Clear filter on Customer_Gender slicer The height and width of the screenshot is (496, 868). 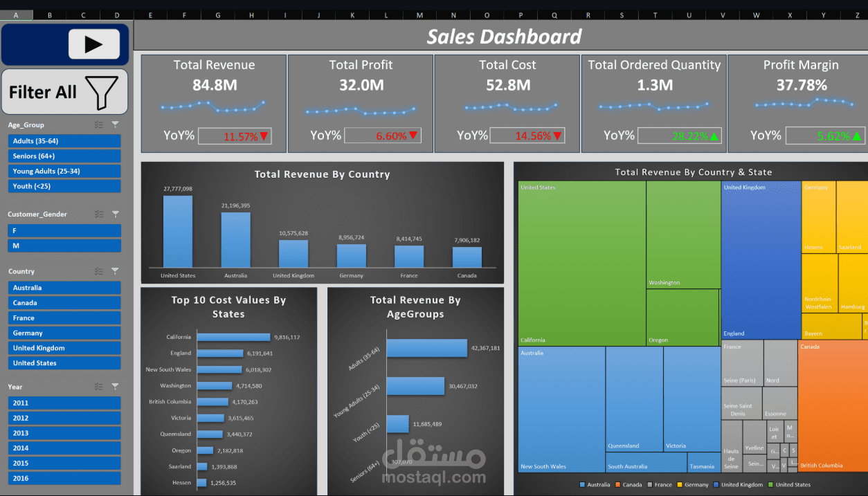point(115,214)
